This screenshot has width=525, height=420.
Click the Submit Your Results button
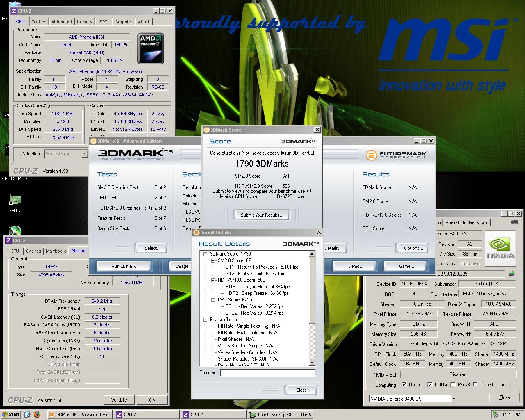[x=262, y=215]
